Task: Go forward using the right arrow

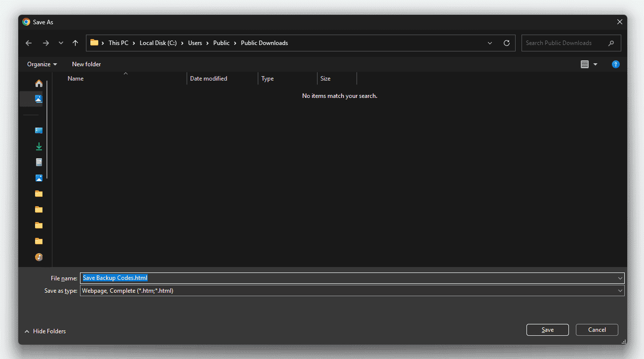Action: [x=46, y=43]
